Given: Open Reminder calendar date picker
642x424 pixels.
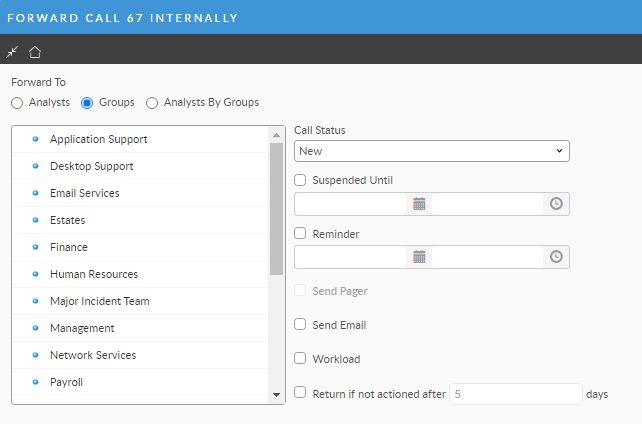Looking at the screenshot, I should click(420, 257).
